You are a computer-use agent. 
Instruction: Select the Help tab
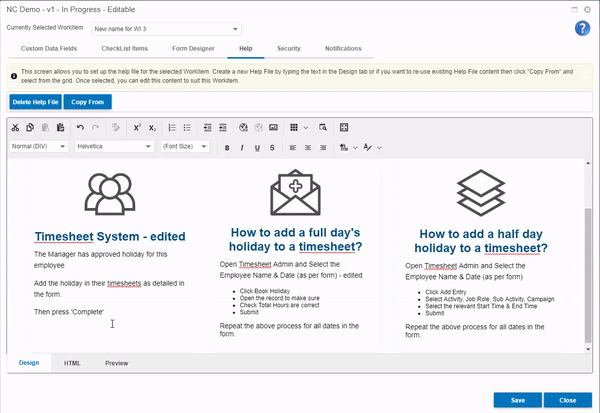(246, 49)
